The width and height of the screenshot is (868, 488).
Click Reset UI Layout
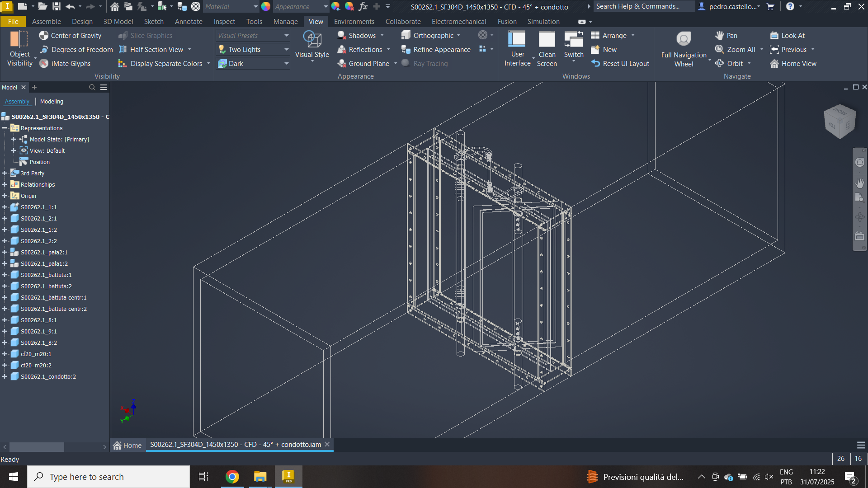pos(620,63)
